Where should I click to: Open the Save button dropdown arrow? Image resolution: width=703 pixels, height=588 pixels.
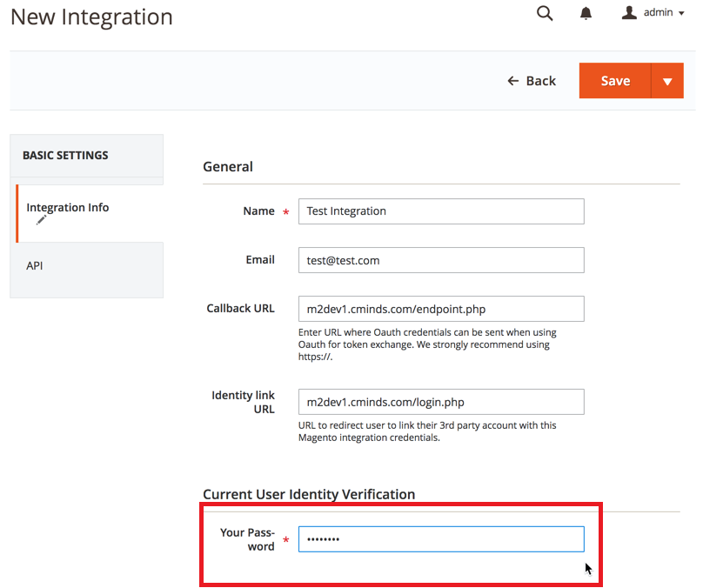(667, 81)
